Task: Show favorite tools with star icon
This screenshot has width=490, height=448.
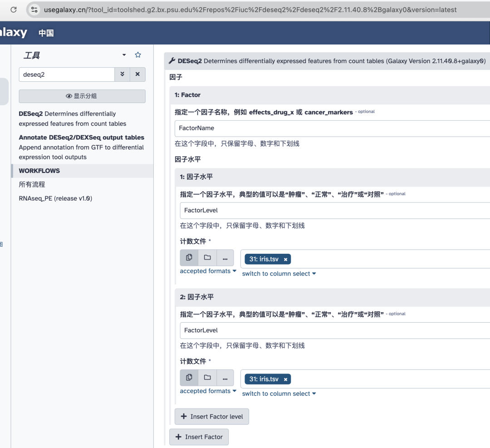Action: [x=138, y=55]
